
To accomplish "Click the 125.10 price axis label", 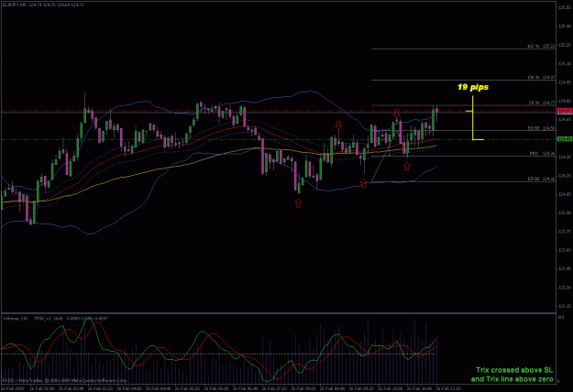I will [564, 64].
